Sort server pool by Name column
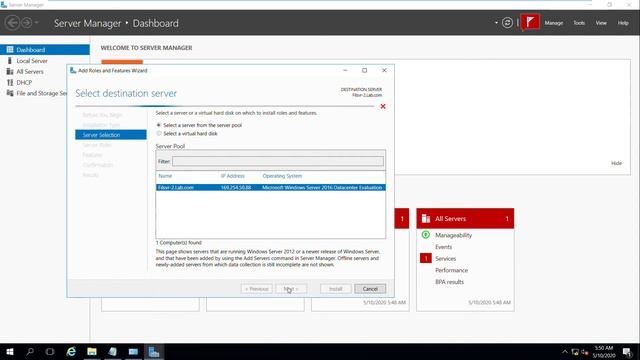This screenshot has height=360, width=640. coord(165,176)
